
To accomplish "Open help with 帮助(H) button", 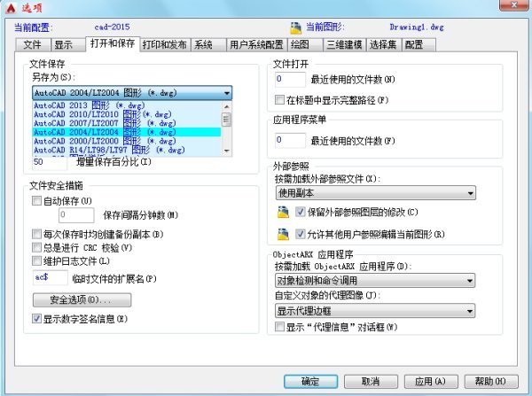I will tap(491, 382).
